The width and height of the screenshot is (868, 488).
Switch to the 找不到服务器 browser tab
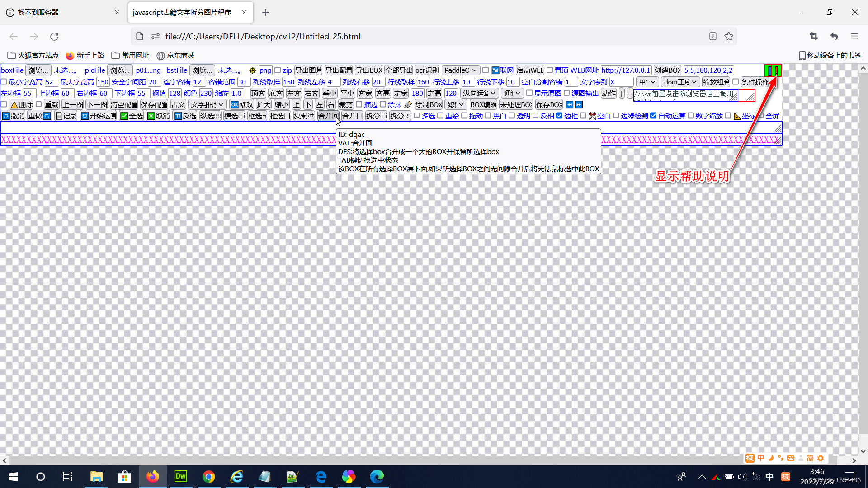click(x=59, y=13)
